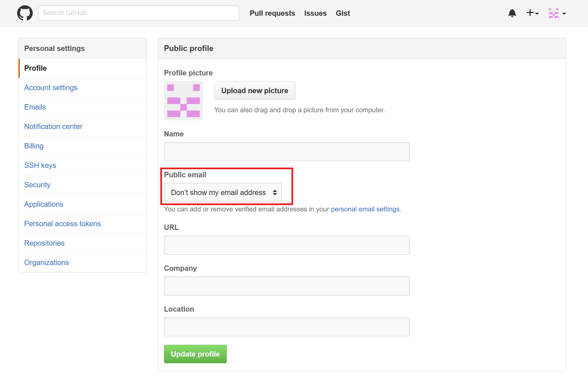Screen dimensions: 588x376
Task: Open the notifications bell icon
Action: 512,13
